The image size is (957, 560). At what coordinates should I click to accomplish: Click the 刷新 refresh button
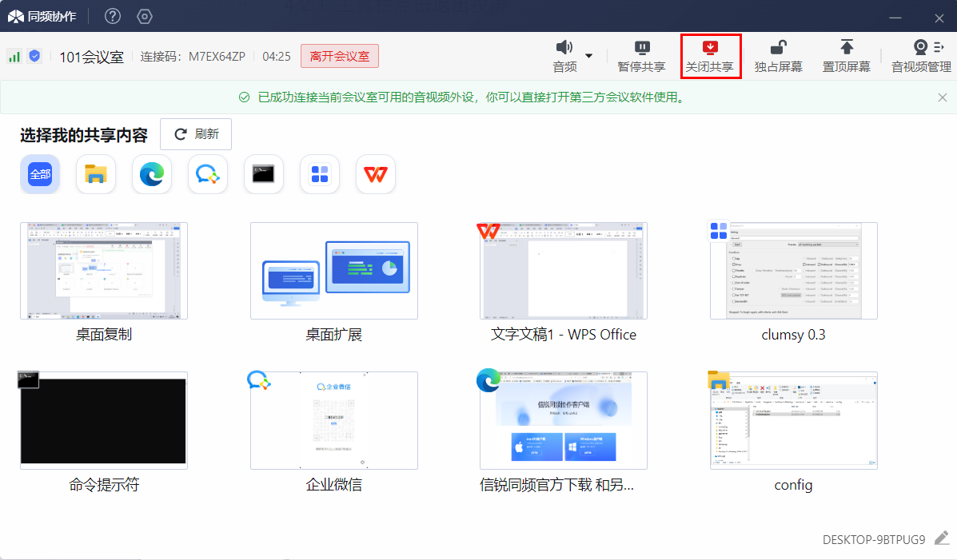[x=196, y=134]
